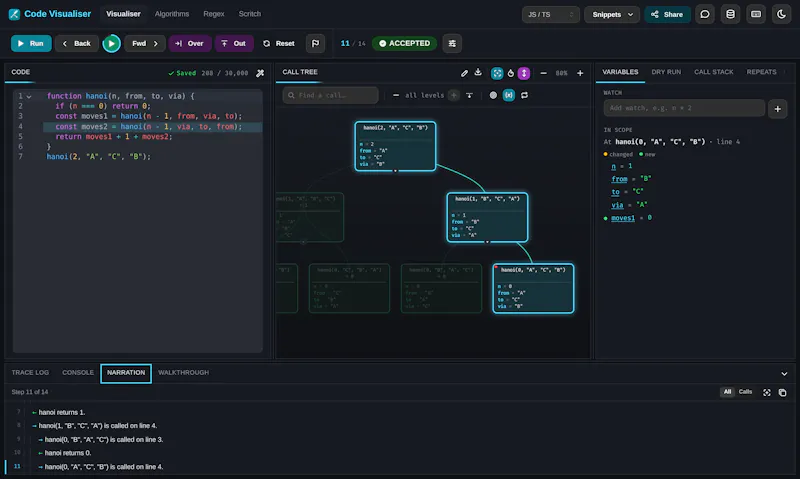The height and width of the screenshot is (479, 800).
Task: Click the pencil annotate icon in Call Tree
Action: 464,73
